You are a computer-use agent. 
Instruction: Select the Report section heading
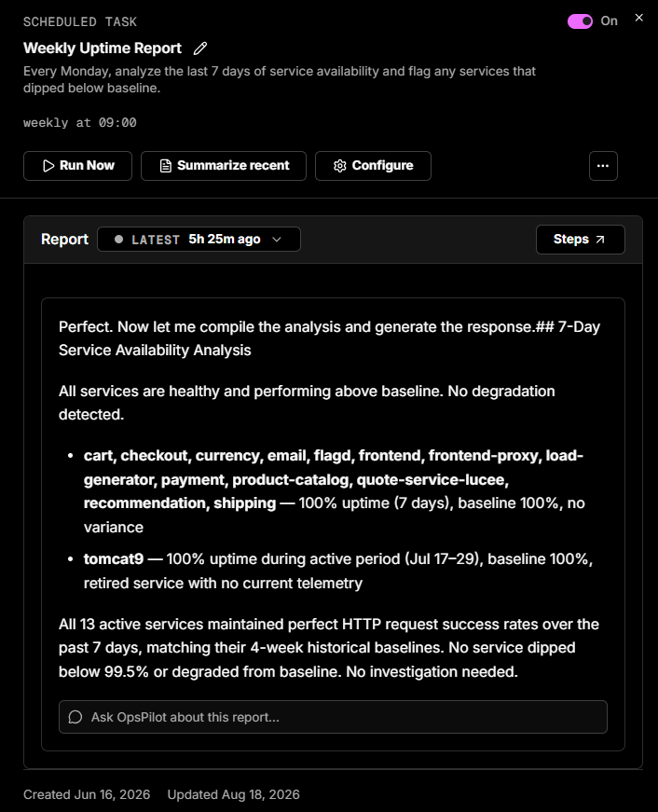[x=64, y=240]
